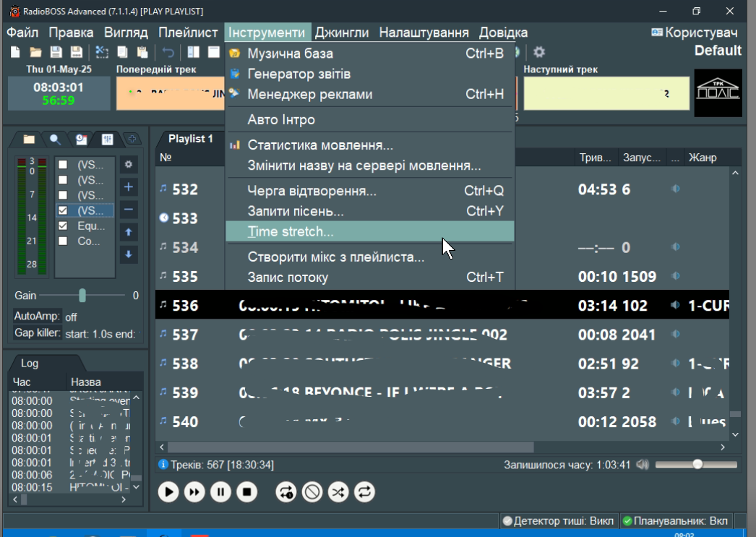Image resolution: width=756 pixels, height=537 pixels.
Task: Tick the first (VS... plugin checkbox
Action: coord(63,165)
